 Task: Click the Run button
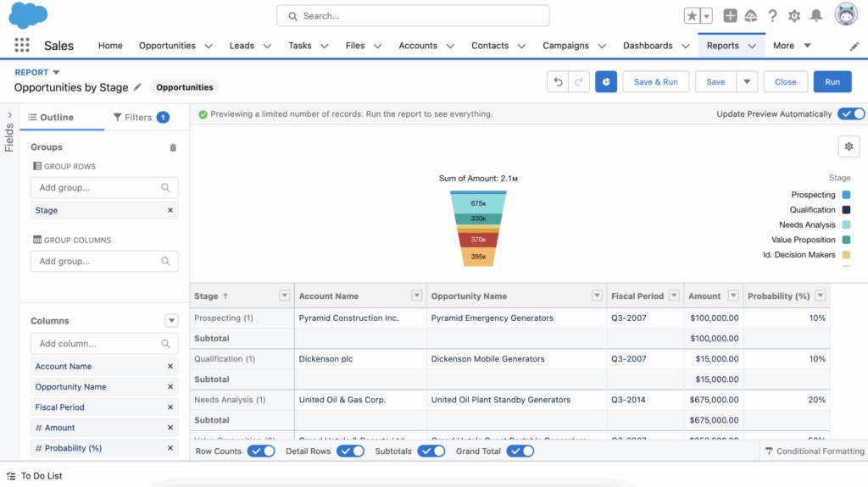pos(832,82)
